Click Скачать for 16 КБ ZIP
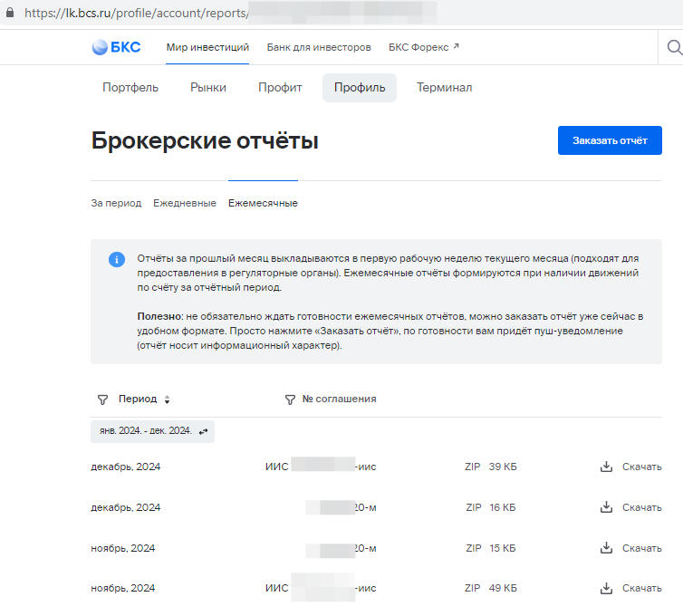 (641, 507)
